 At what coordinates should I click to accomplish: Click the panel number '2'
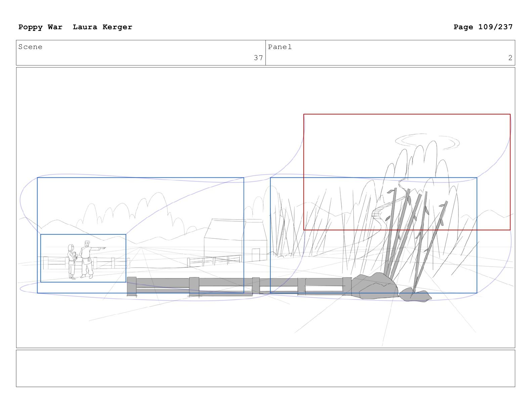click(x=510, y=58)
